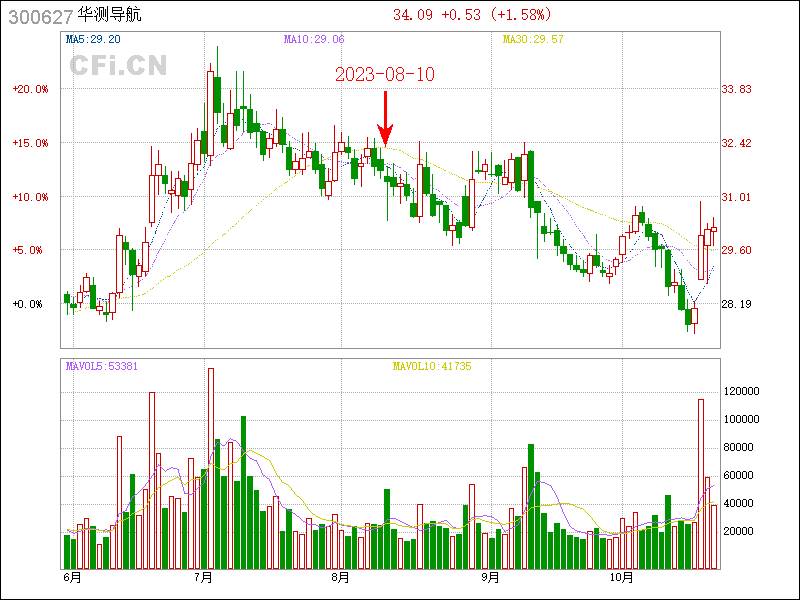Select the MA10:29.06 indicator label

coord(314,39)
